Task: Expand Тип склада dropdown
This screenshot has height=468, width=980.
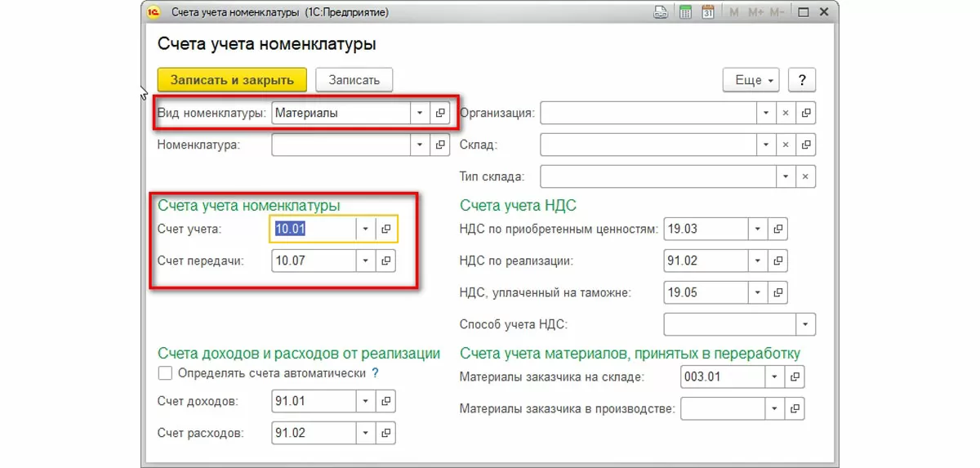Action: click(x=786, y=176)
